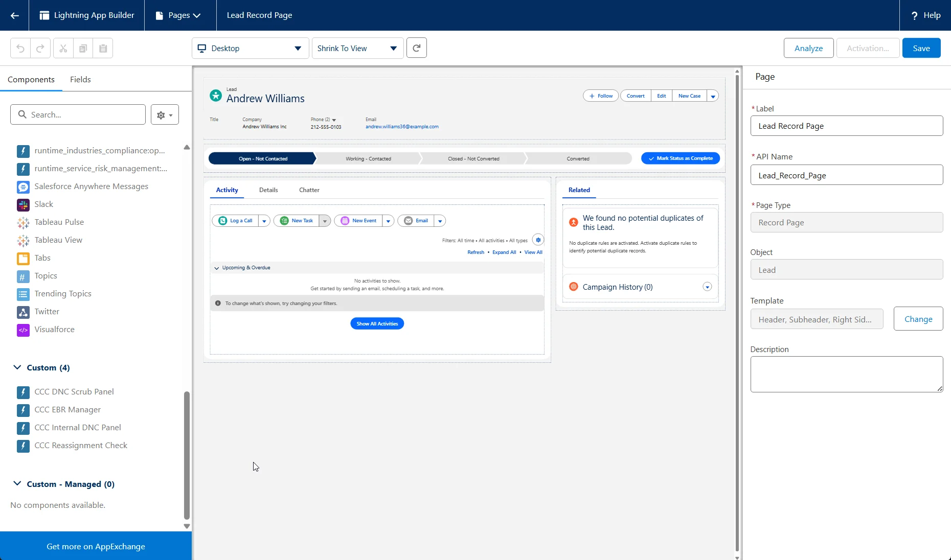The image size is (951, 560).
Task: Switch to the Fields tab
Action: point(80,79)
